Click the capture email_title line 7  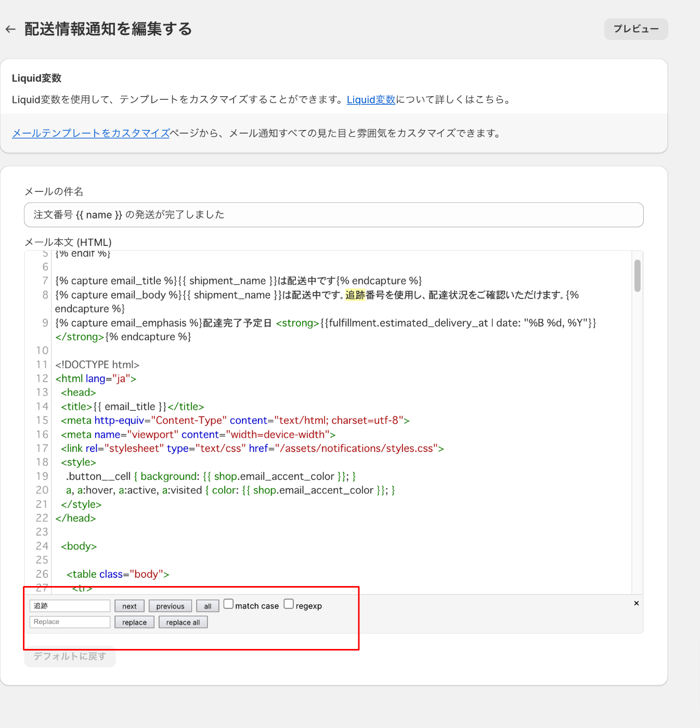[239, 281]
